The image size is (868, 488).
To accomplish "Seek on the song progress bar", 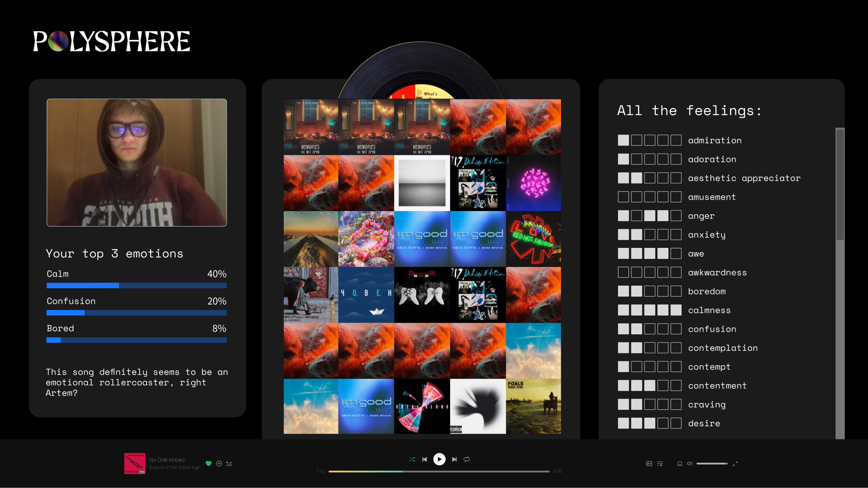I will [439, 471].
